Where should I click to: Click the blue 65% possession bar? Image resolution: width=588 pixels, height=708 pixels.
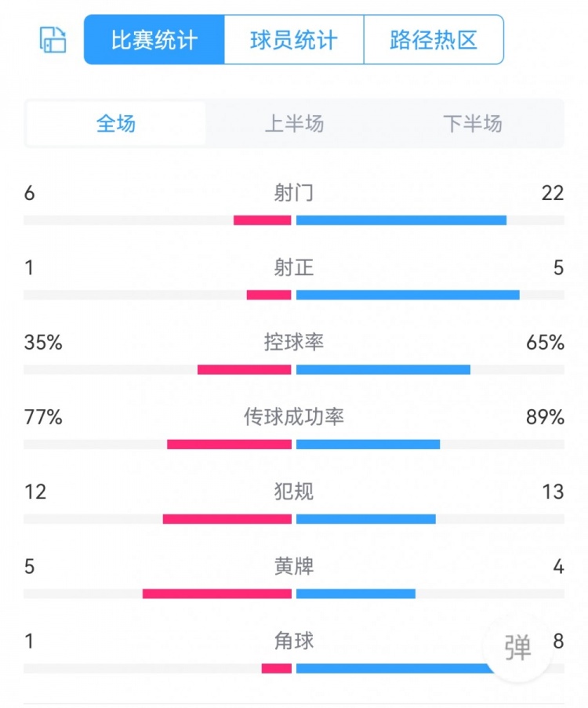tap(383, 369)
